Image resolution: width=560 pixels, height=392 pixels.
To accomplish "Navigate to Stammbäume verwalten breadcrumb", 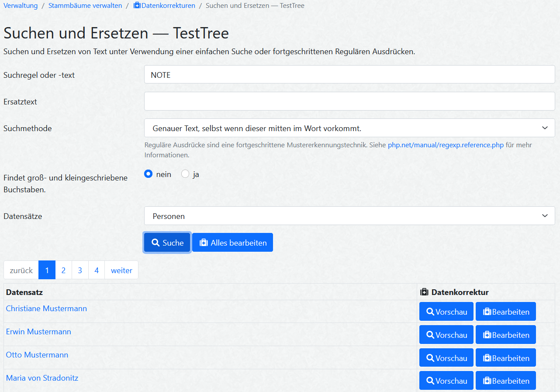I will tap(85, 6).
